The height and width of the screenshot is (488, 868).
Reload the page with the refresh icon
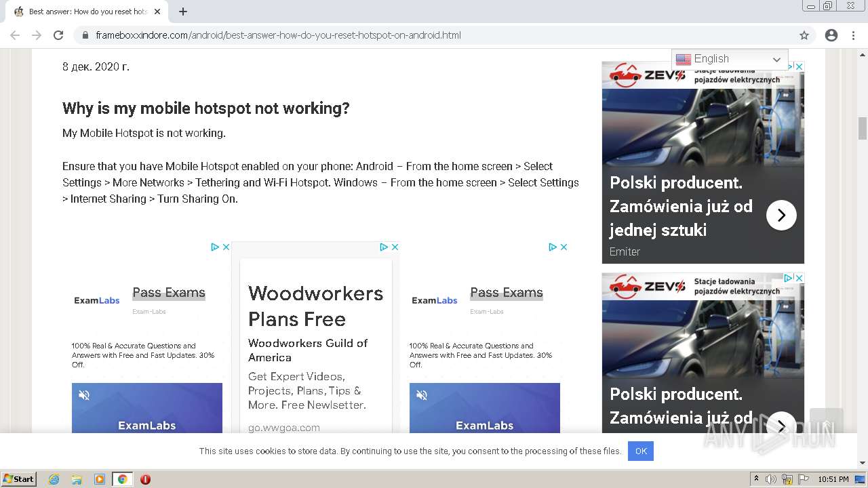click(x=58, y=35)
